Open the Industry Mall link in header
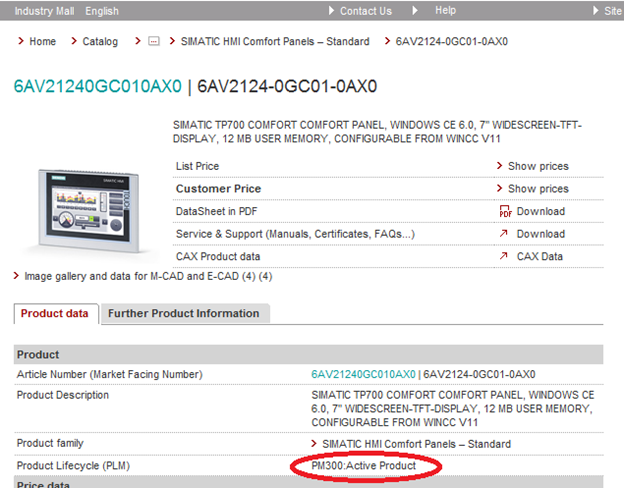 point(44,11)
